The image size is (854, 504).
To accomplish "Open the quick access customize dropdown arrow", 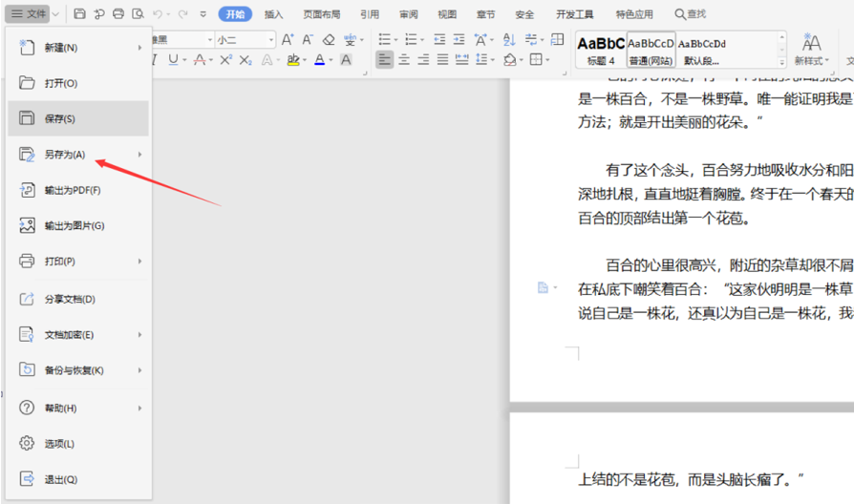I will click(203, 14).
